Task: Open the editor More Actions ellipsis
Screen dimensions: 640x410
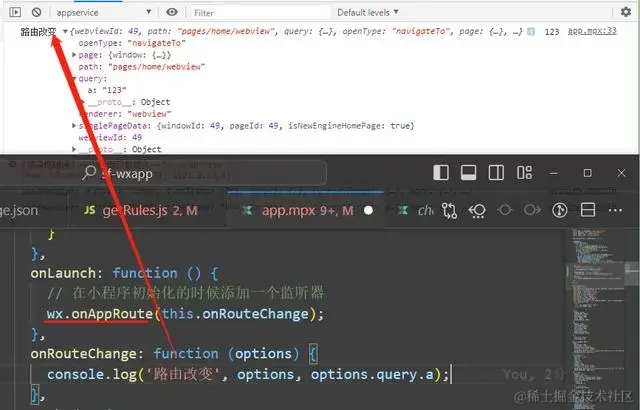Action: (x=615, y=211)
